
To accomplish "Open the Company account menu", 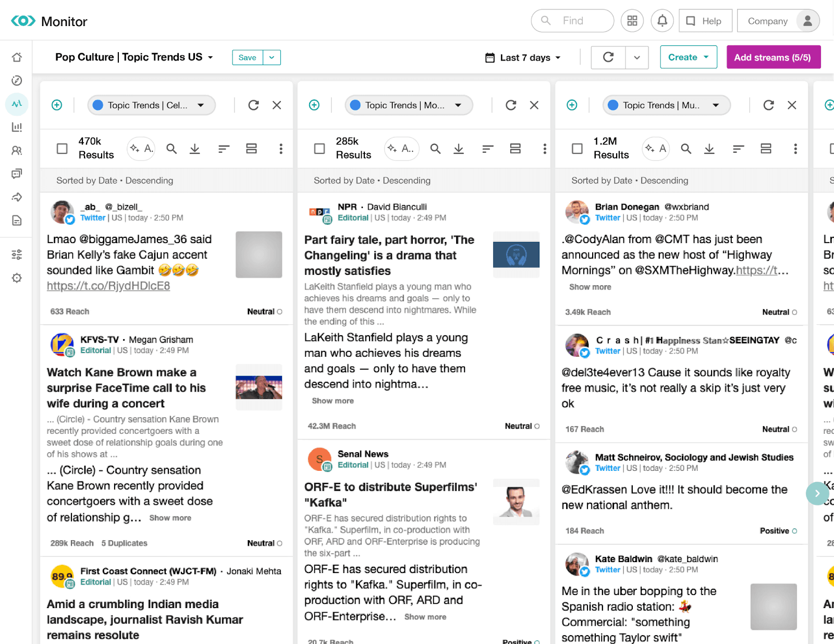I will coord(778,21).
